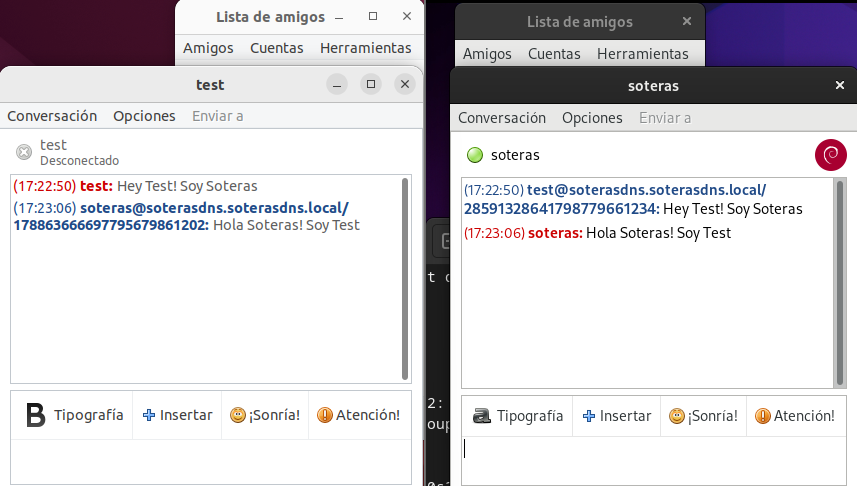This screenshot has width=857, height=486.
Task: Click the green online status icon next to soteras
Action: coord(475,155)
